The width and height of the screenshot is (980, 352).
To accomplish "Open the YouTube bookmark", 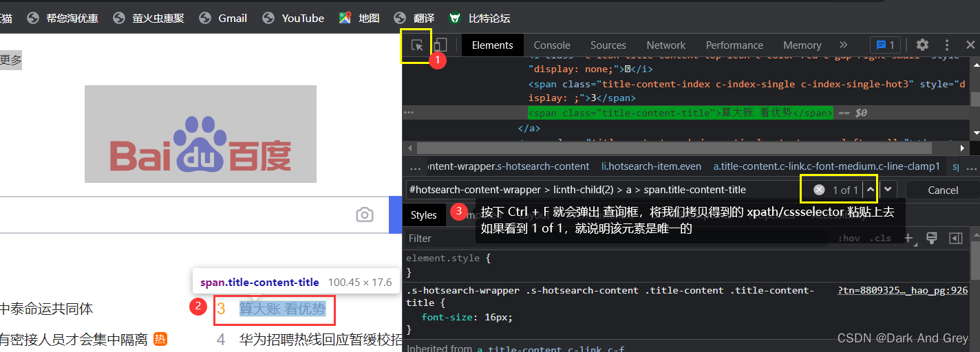I will (293, 18).
